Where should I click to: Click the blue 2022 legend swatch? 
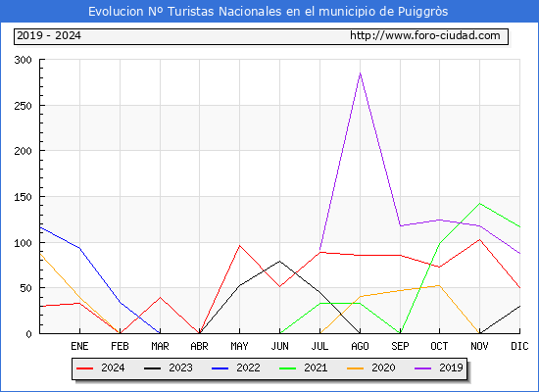(x=220, y=368)
